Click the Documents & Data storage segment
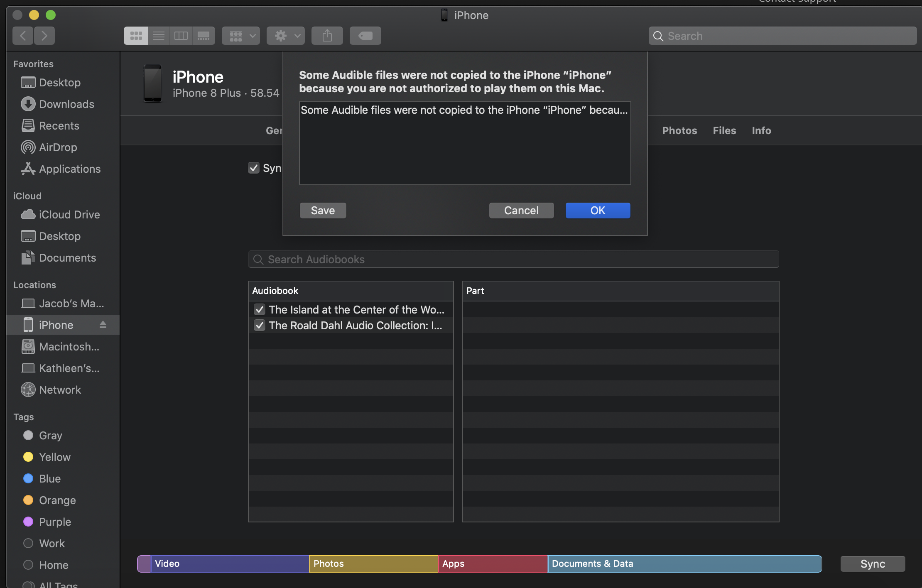Screen dimensions: 922x588 tap(684, 563)
